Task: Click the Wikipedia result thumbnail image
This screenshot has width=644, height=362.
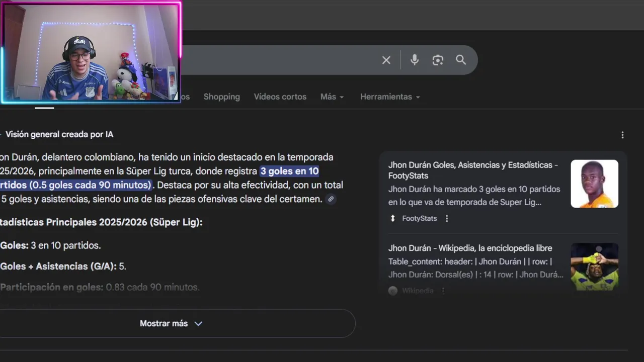Action: [x=594, y=266]
